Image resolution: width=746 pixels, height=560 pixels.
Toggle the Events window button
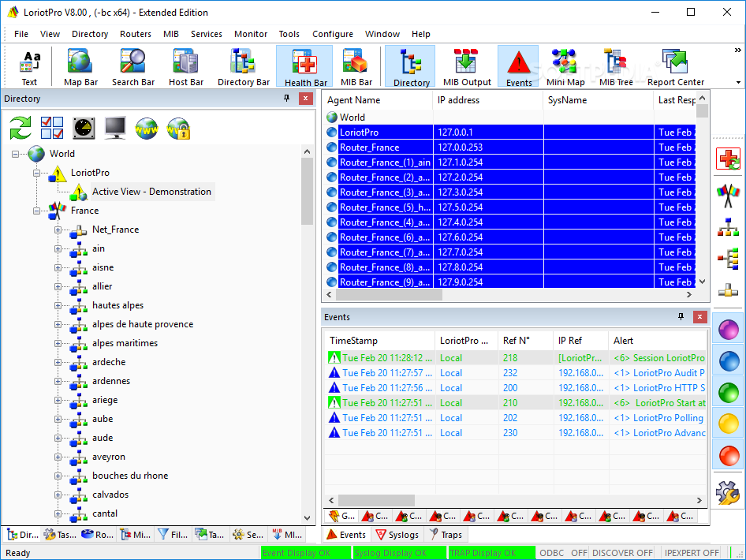pyautogui.click(x=519, y=67)
